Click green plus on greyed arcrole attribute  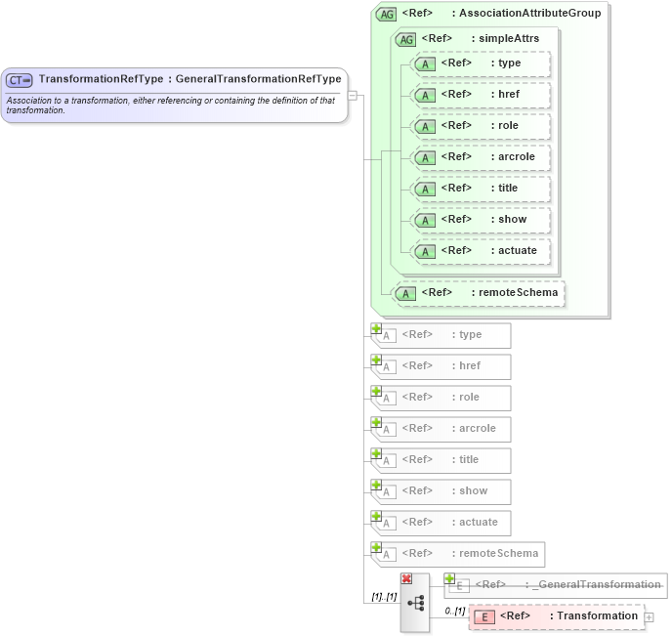point(376,423)
